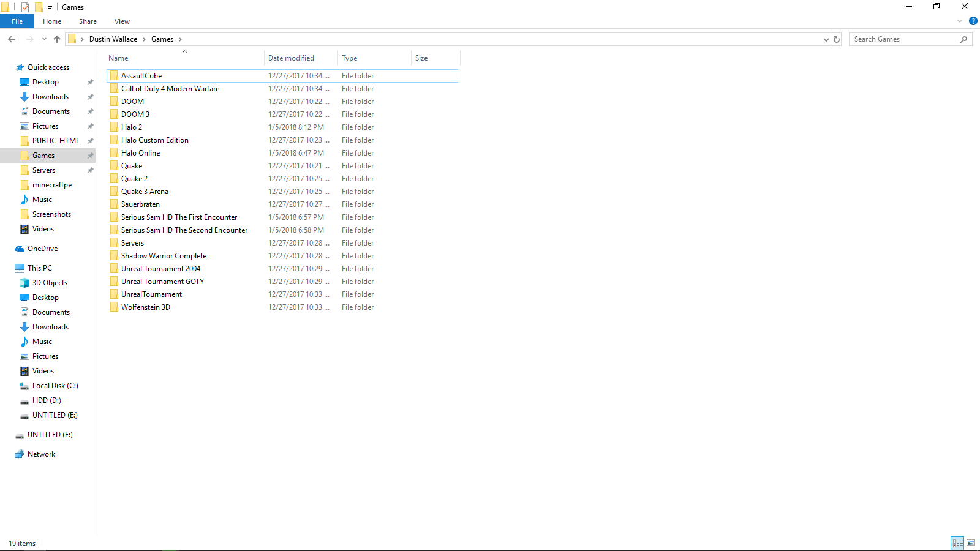
Task: Select the Halo Online folder icon
Action: coord(114,153)
